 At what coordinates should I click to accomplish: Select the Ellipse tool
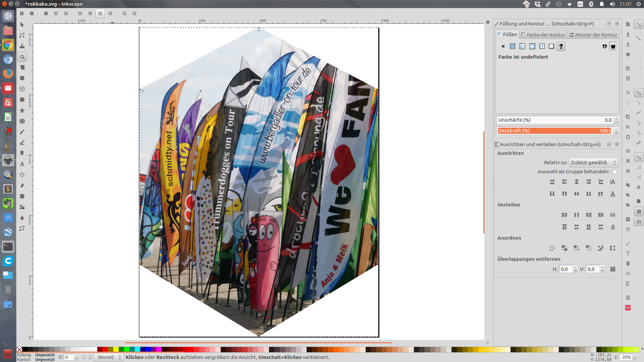point(22,100)
